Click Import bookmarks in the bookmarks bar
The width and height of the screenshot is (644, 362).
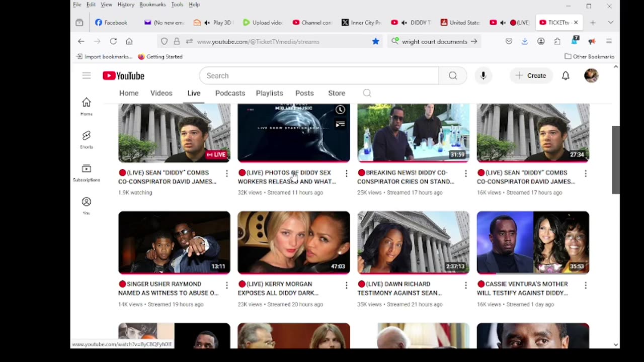point(104,57)
